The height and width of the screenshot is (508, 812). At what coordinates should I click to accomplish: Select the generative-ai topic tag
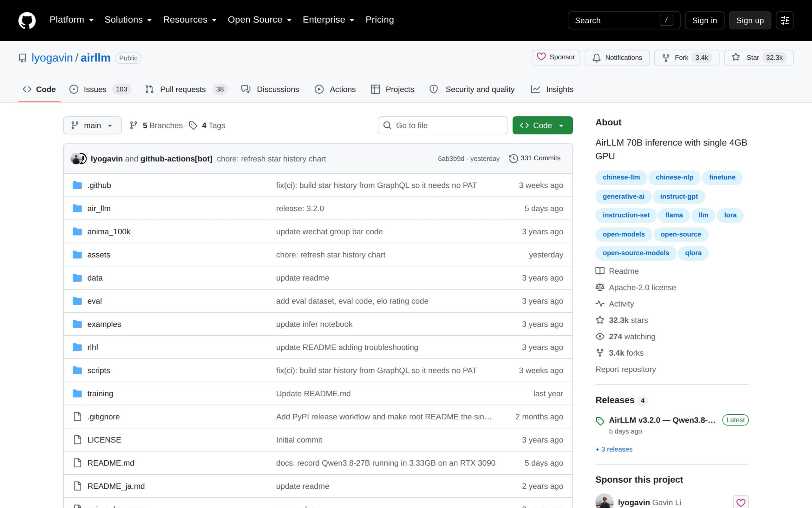click(x=623, y=197)
